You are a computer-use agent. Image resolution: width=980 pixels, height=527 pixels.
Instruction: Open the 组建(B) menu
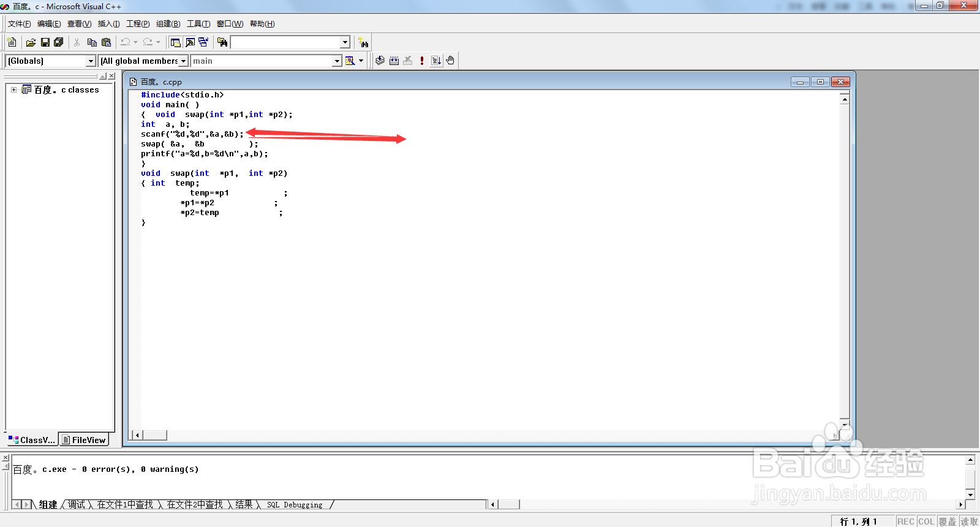click(x=168, y=24)
